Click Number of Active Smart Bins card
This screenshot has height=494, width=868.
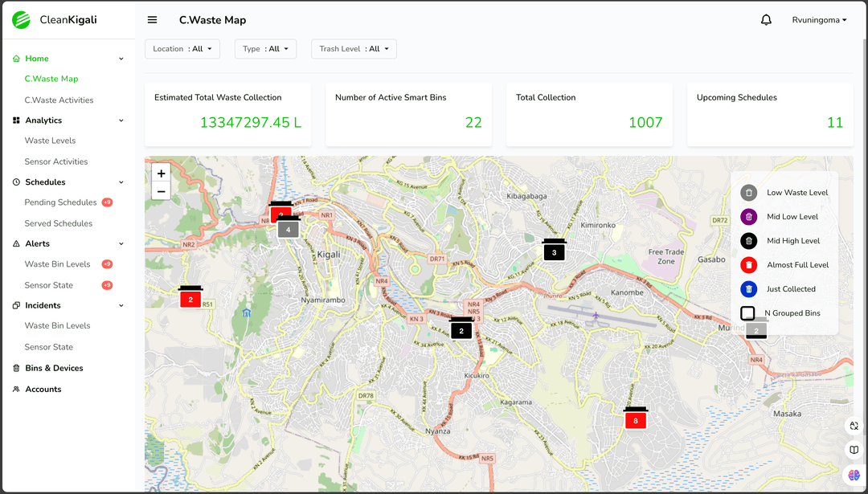[x=408, y=115]
